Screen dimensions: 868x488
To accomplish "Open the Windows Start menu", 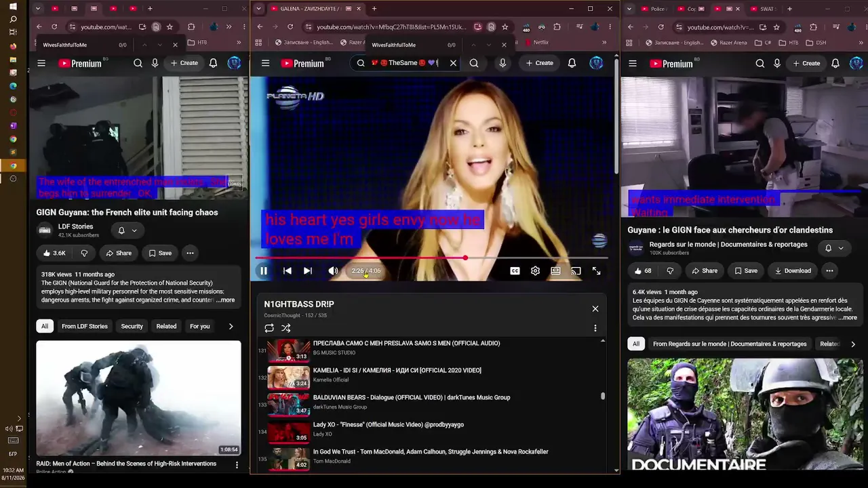I will (x=13, y=6).
